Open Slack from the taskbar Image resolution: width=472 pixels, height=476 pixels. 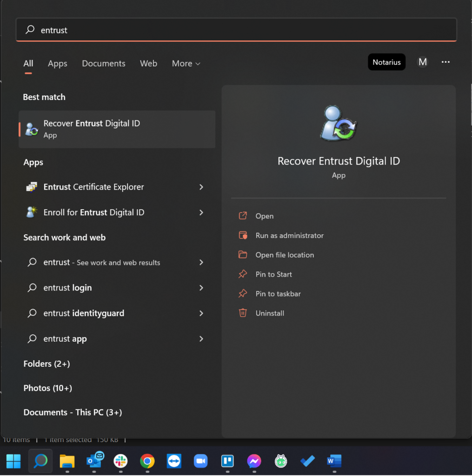120,461
